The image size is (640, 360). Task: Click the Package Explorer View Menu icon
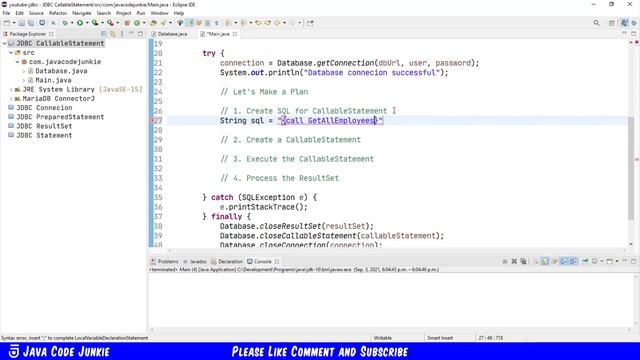pyautogui.click(x=122, y=34)
